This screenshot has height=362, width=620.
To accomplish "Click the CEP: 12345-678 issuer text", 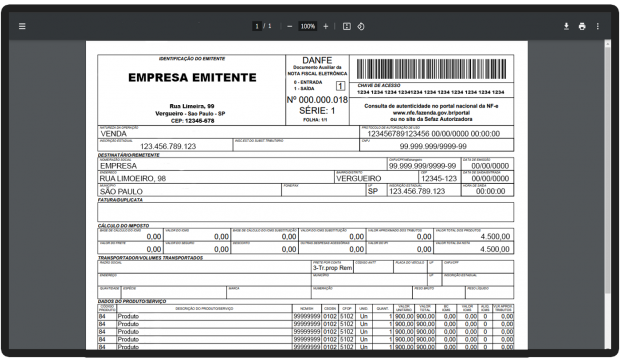I will click(x=193, y=121).
